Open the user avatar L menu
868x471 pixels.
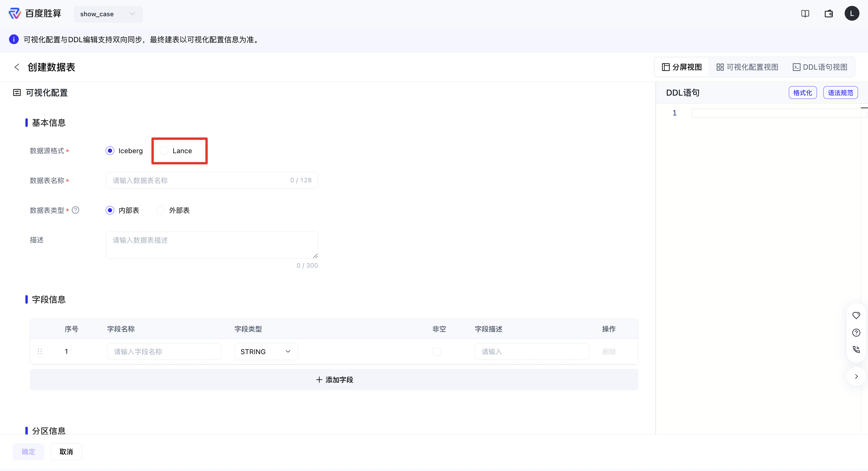click(852, 14)
